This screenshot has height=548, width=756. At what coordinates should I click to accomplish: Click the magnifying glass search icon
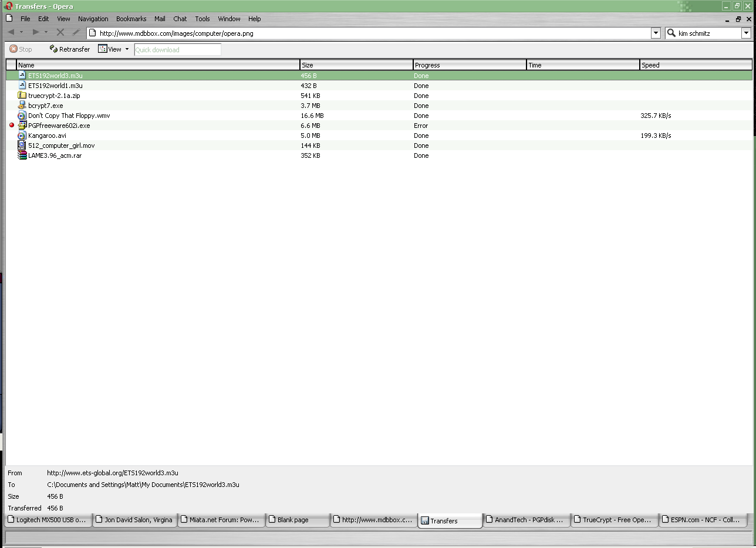[x=671, y=33]
